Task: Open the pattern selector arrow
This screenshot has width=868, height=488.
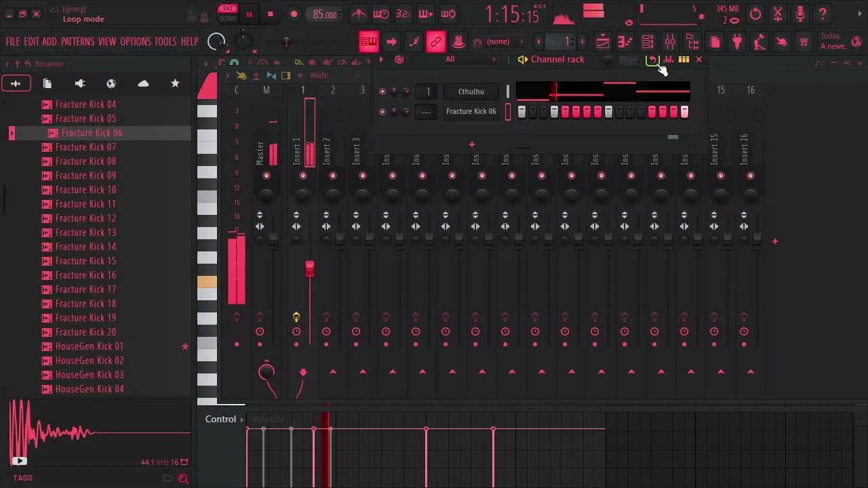Action: [x=539, y=42]
